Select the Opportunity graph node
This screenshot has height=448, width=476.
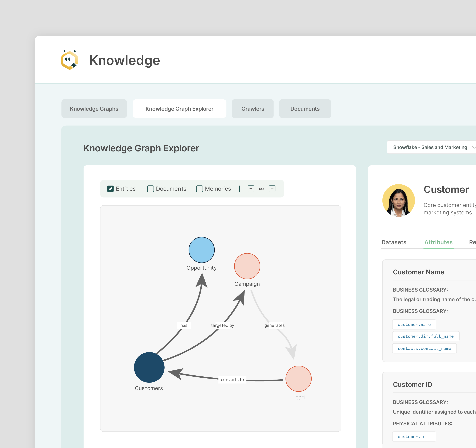(x=202, y=250)
